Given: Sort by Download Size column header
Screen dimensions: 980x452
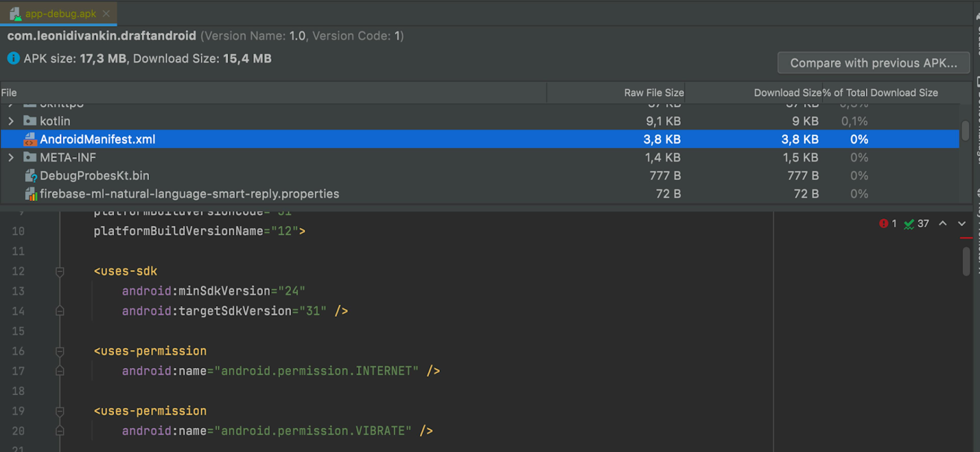Looking at the screenshot, I should (787, 92).
